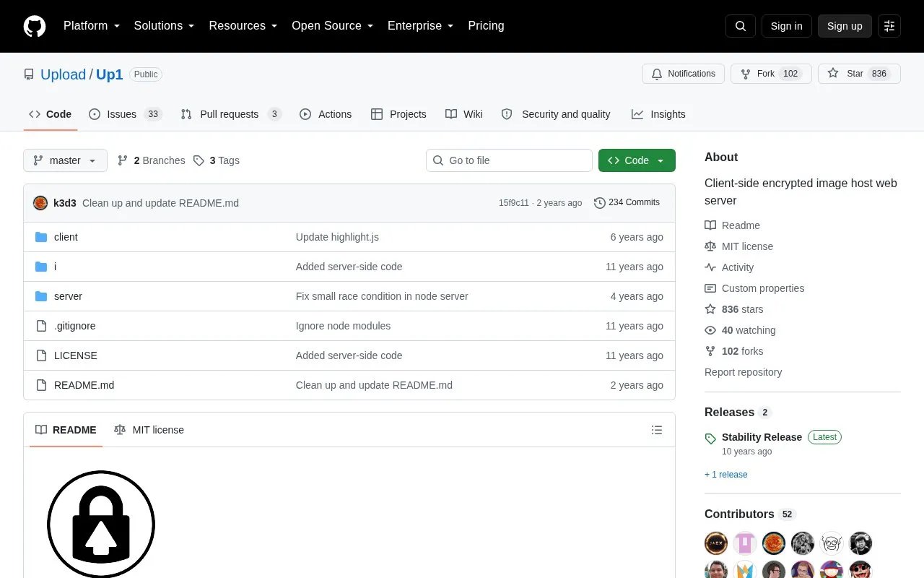
Task: View the 15f9c11 commit
Action: [513, 203]
